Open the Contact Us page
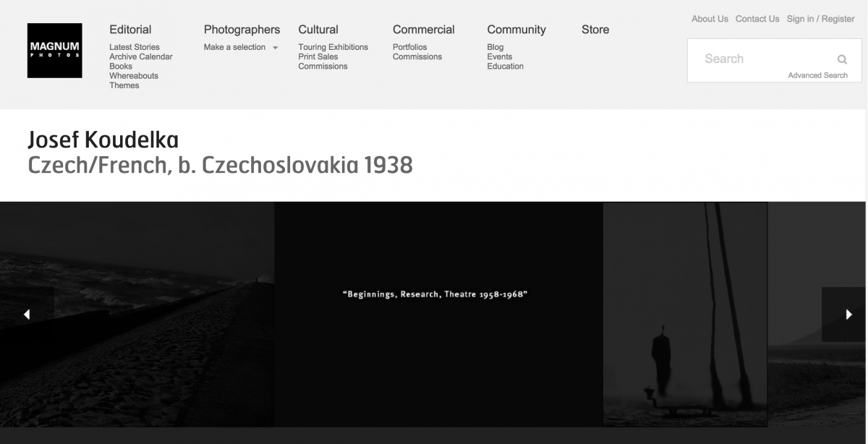Screen dimensions: 868x444 click(x=757, y=19)
